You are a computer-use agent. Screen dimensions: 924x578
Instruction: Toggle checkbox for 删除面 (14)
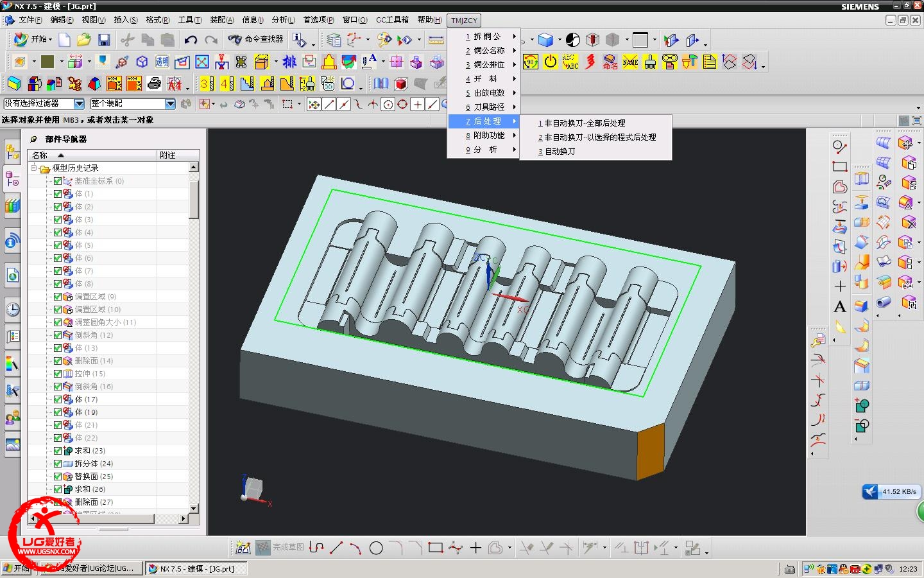pos(58,361)
